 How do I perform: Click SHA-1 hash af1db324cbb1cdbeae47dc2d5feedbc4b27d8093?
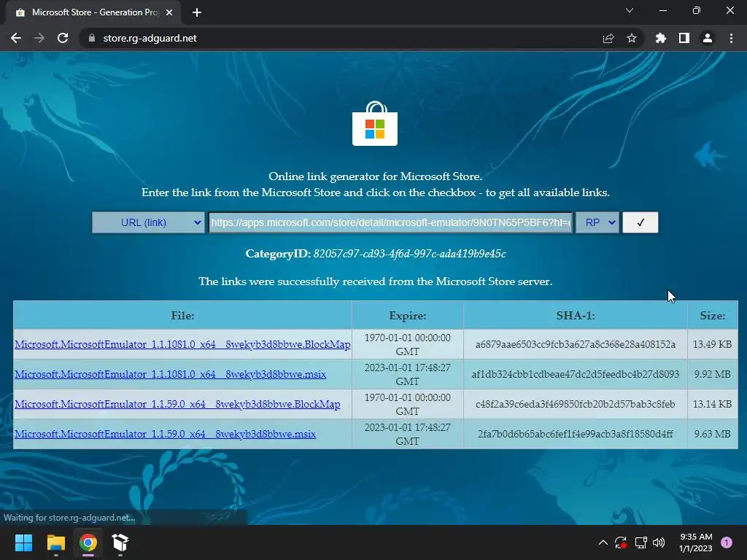pyautogui.click(x=576, y=374)
